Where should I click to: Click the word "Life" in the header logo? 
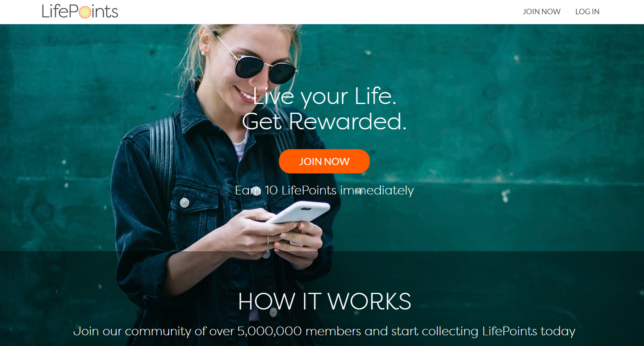55,12
